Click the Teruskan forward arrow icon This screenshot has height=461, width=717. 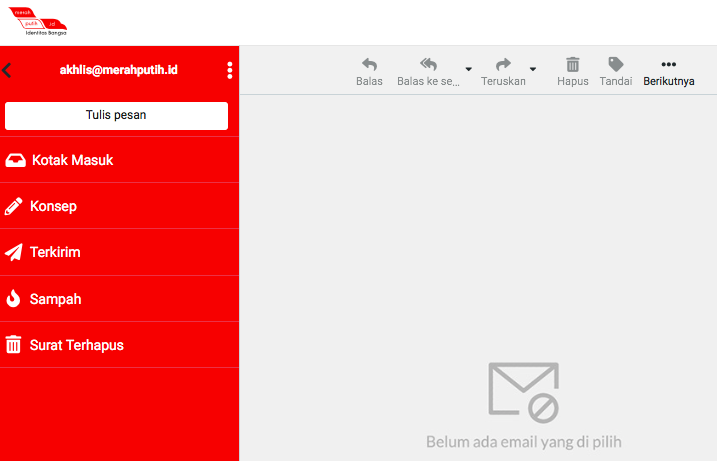(x=503, y=64)
